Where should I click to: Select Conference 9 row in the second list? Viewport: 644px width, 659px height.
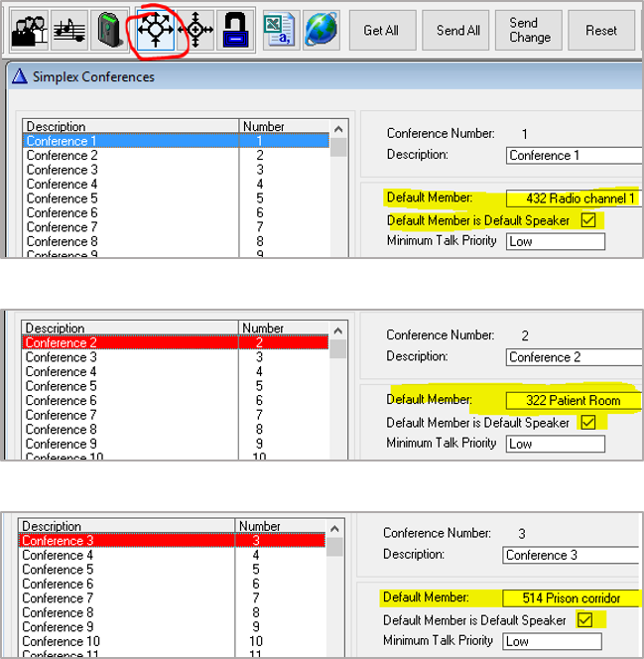click(x=175, y=444)
